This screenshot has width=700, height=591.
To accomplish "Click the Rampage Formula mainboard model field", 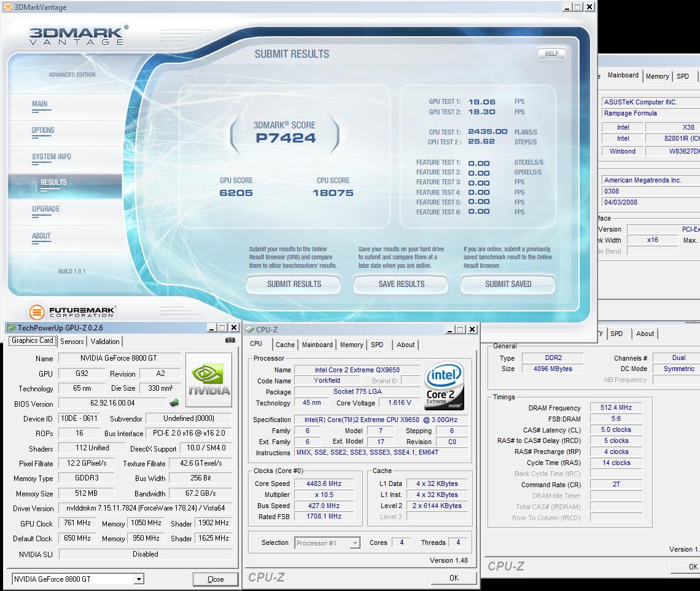I will (651, 114).
